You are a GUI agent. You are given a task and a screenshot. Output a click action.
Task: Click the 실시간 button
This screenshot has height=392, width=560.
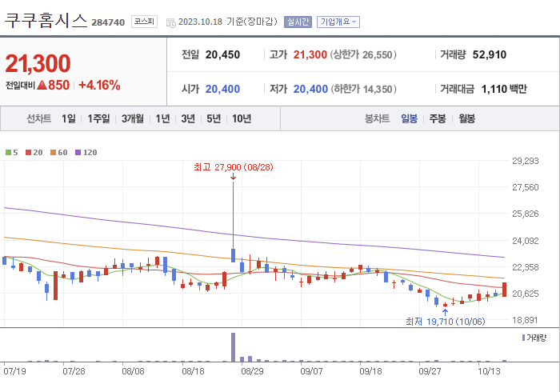click(x=298, y=22)
